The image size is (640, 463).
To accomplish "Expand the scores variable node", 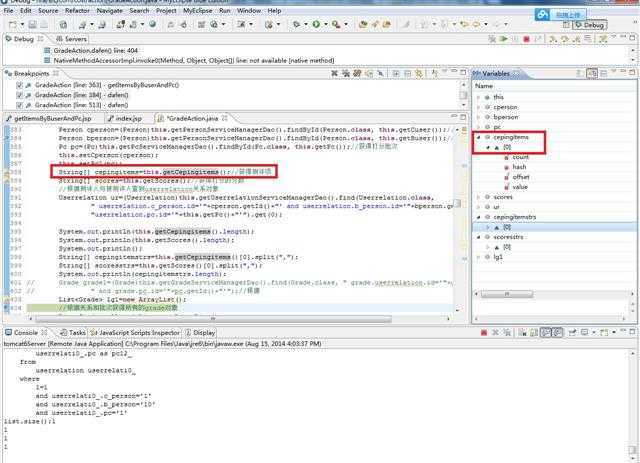I will coord(479,197).
